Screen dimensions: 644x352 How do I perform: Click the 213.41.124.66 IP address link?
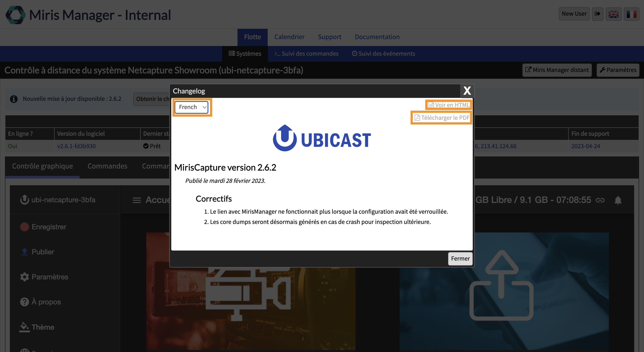(x=498, y=146)
